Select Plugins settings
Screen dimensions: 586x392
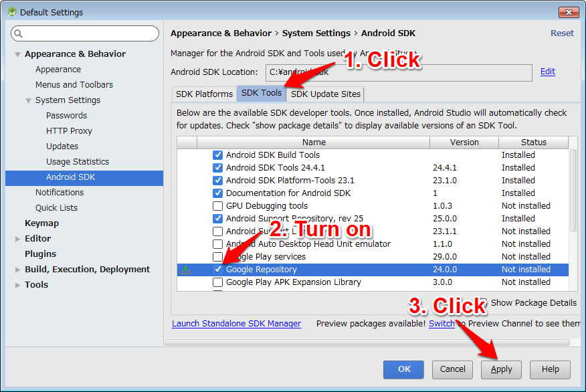coord(40,254)
